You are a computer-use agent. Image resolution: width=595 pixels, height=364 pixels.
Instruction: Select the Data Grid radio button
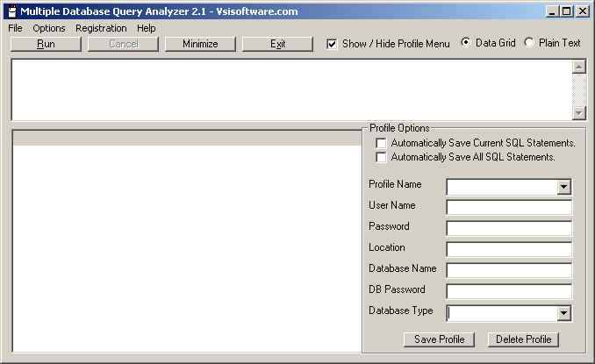[466, 42]
